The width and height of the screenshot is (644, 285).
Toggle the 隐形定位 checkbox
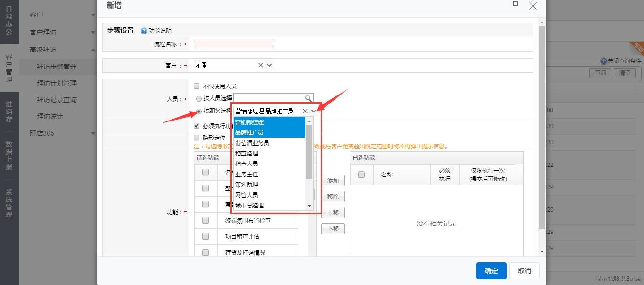click(x=197, y=138)
